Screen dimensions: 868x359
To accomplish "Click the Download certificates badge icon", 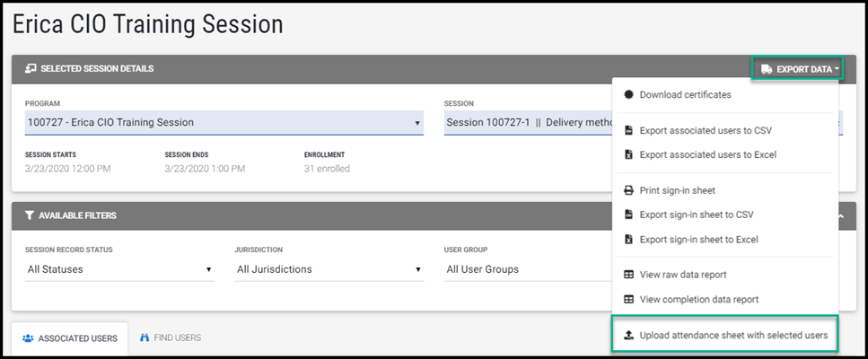I will 628,94.
